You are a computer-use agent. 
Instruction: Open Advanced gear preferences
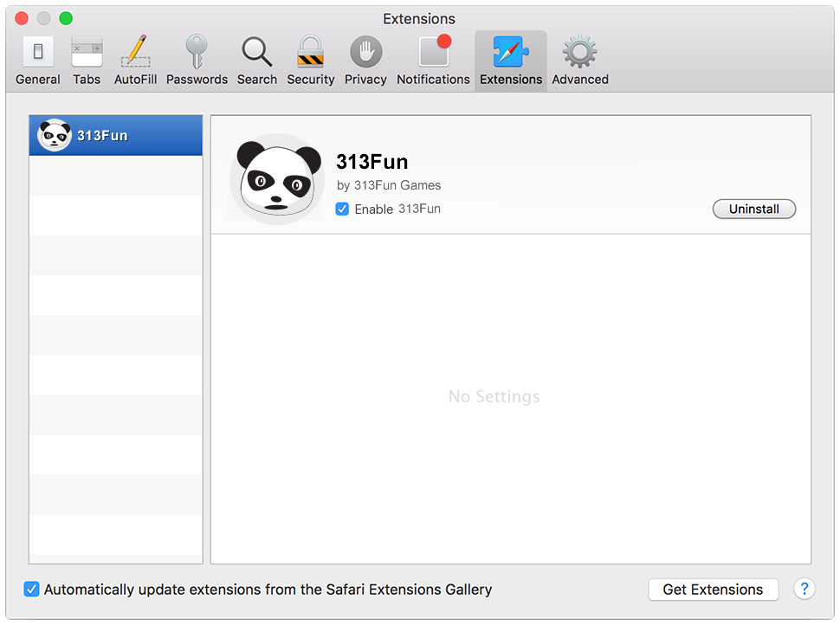[x=580, y=60]
